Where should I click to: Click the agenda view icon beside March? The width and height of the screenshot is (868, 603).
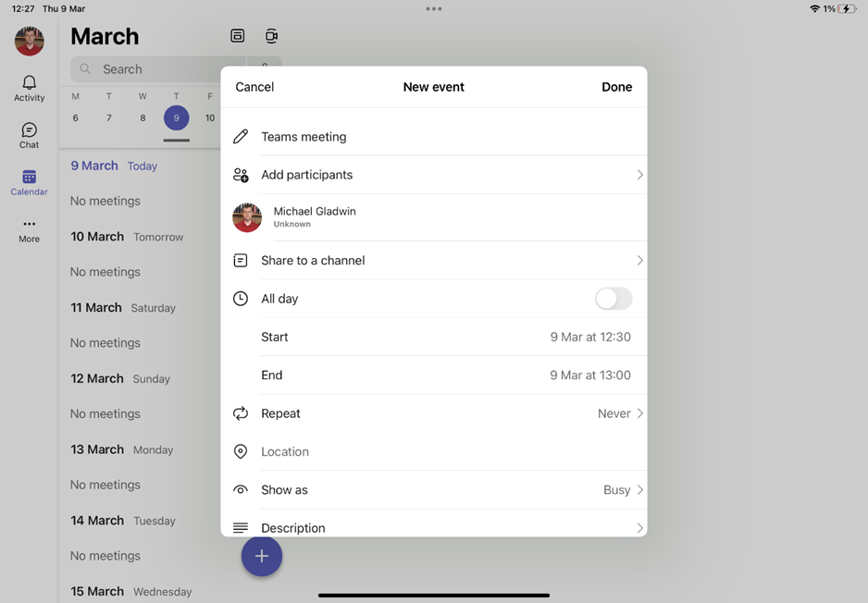pyautogui.click(x=238, y=36)
